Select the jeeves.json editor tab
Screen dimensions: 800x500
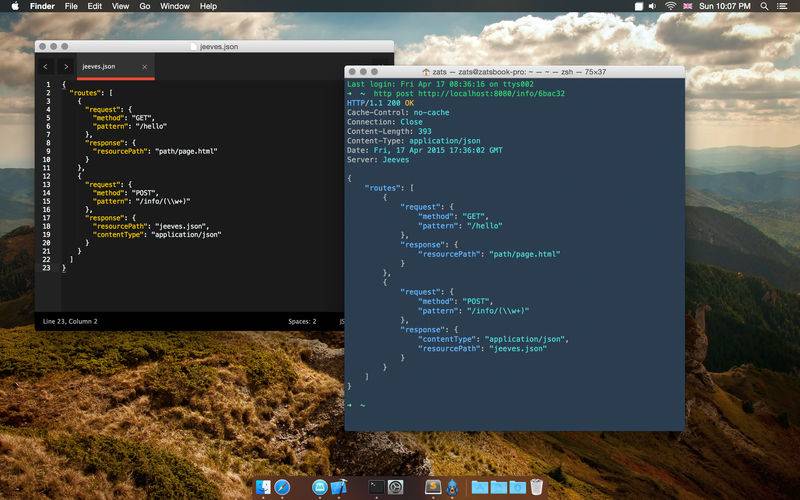click(x=115, y=67)
